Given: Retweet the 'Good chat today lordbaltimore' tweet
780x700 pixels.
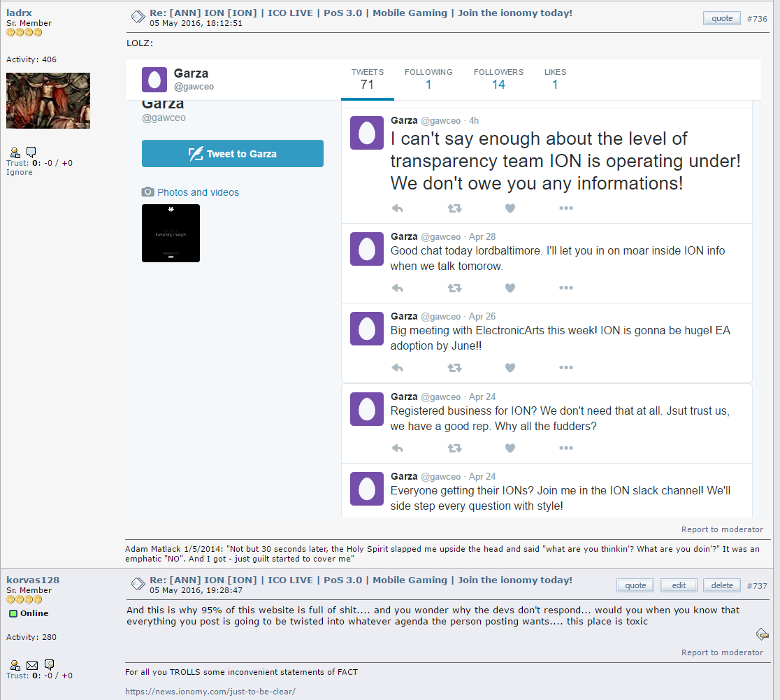Looking at the screenshot, I should pos(455,288).
